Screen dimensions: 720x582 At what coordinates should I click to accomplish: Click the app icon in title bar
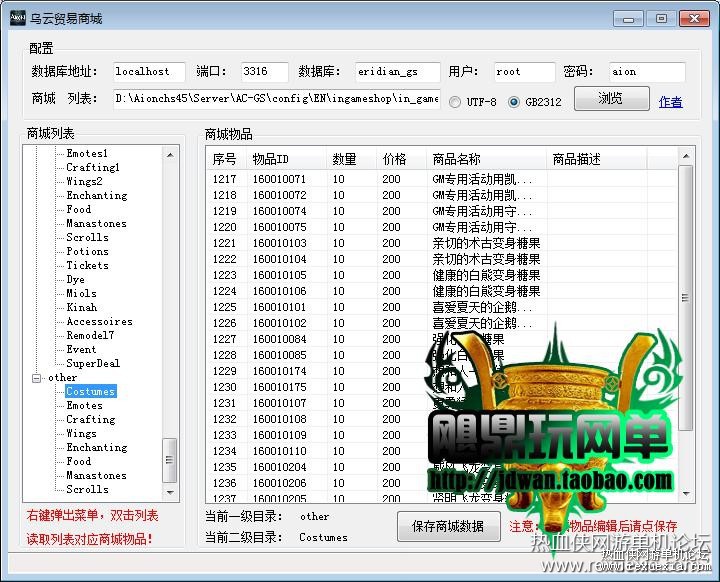point(17,18)
